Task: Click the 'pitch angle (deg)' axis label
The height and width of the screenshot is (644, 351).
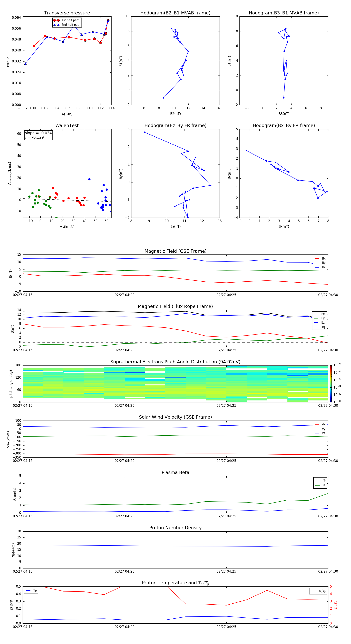Action: point(11,384)
